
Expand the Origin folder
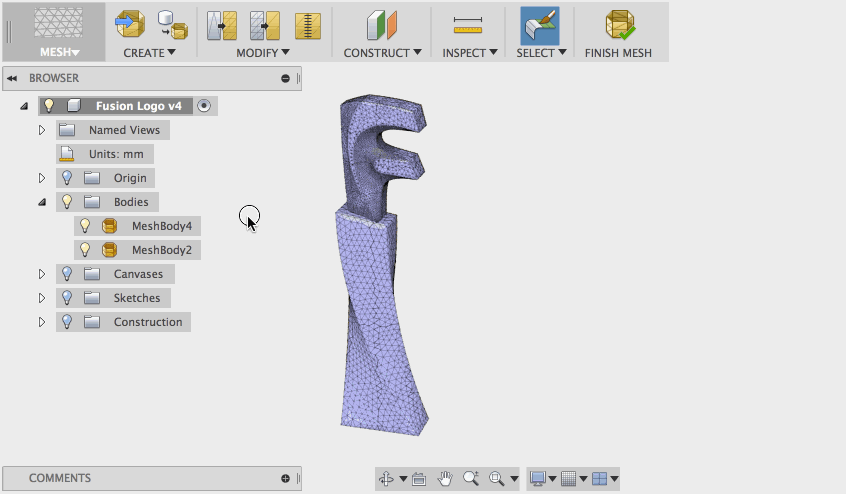click(42, 178)
